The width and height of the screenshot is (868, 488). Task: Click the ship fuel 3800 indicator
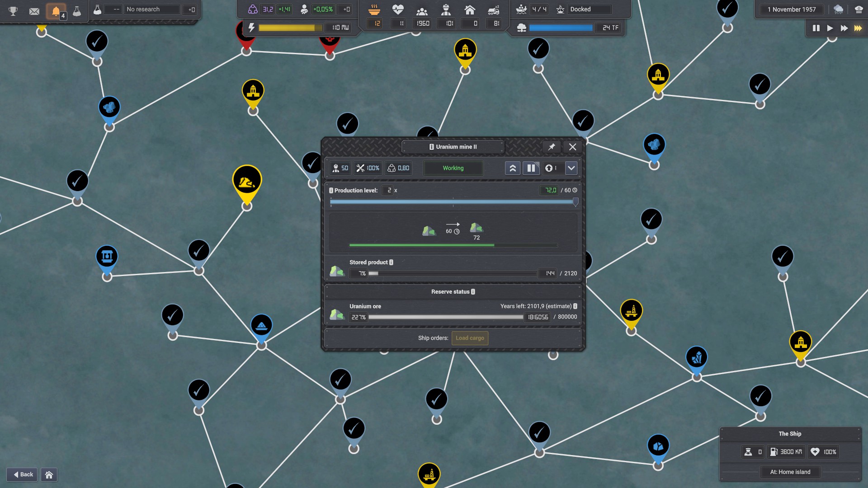pyautogui.click(x=786, y=452)
